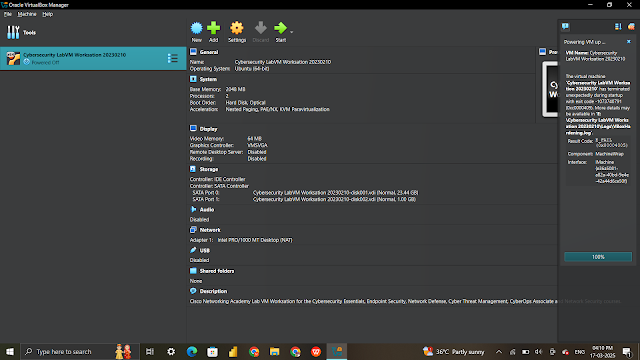
Task: Click the Description section header
Action: tap(213, 291)
